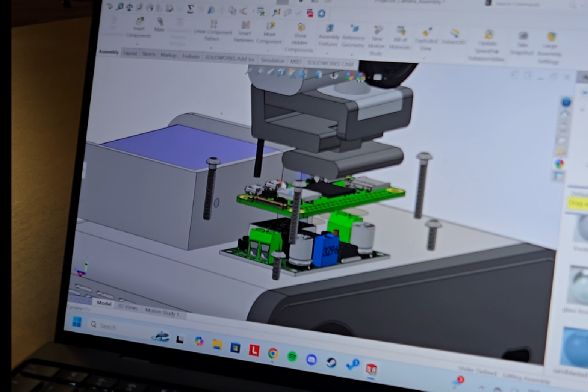Click the Exploded View icon
The height and width of the screenshot is (392, 588).
427,33
